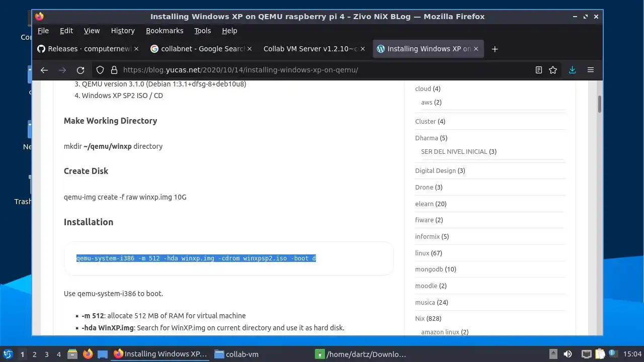The width and height of the screenshot is (644, 362).
Task: Click the Make Working Directory heading
Action: 110,121
